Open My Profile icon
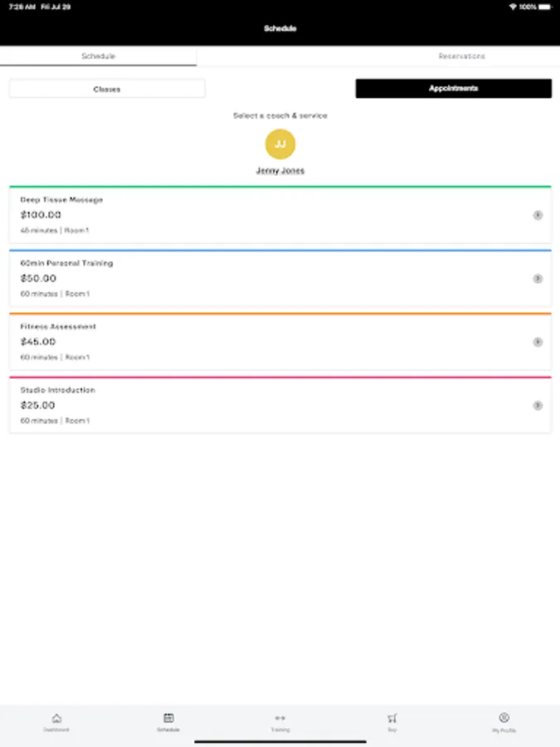This screenshot has height=747, width=560. (504, 718)
